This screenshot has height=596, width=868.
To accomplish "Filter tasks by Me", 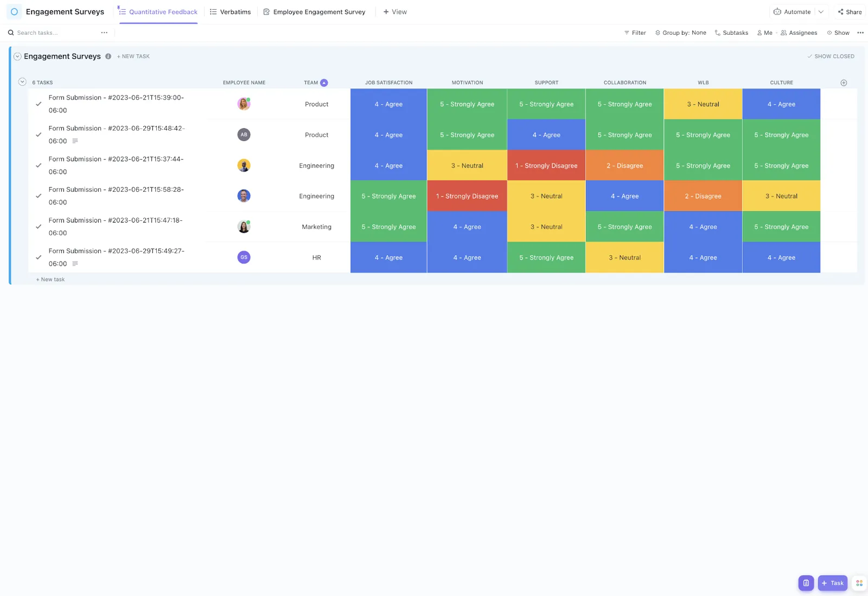I will tap(764, 33).
